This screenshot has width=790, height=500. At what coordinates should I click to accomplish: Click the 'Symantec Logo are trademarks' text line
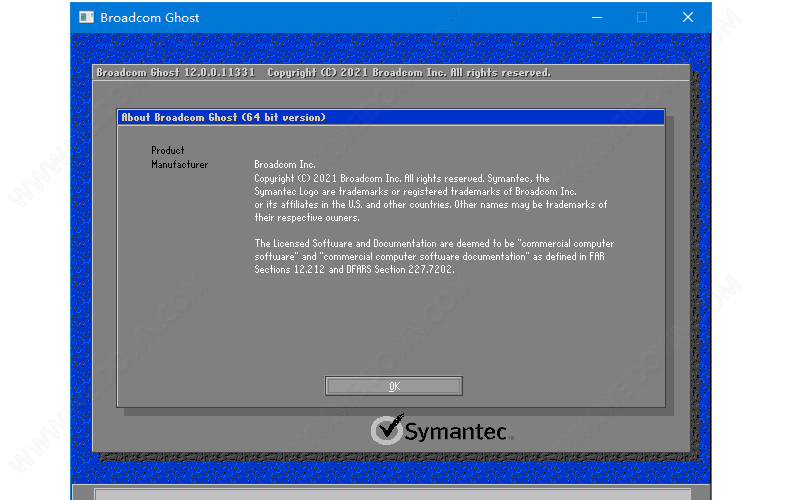click(x=415, y=192)
